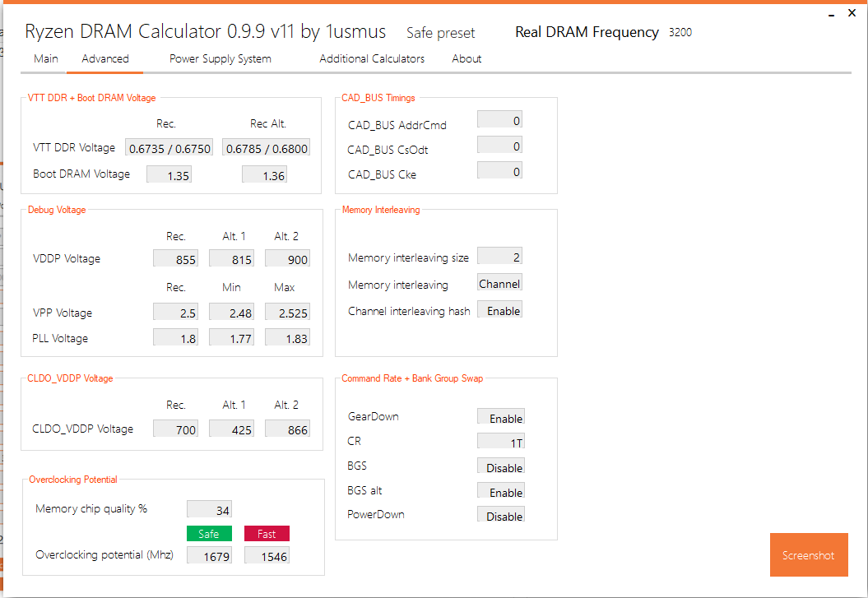The width and height of the screenshot is (868, 598).
Task: Click the orange Screenshot button
Action: [x=809, y=555]
